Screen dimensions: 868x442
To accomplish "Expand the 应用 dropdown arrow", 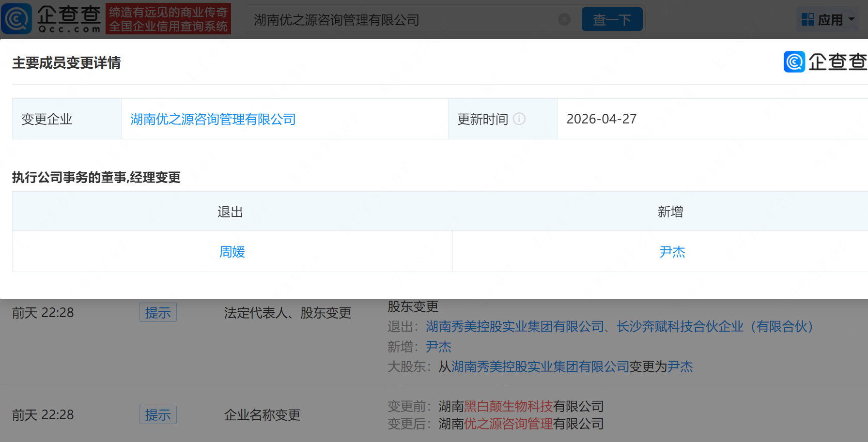I will click(x=852, y=19).
